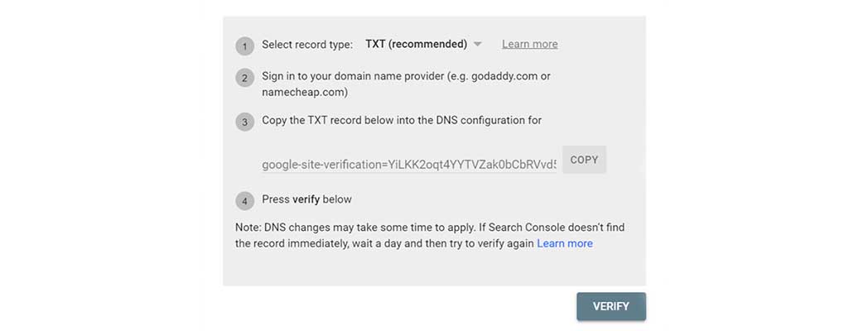Click the "Select record type:" label

(307, 45)
